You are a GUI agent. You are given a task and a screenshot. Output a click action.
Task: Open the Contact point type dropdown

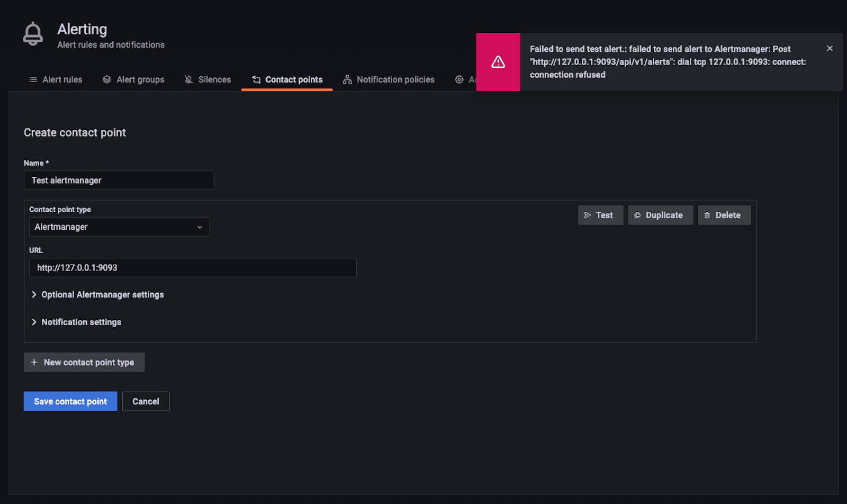tap(119, 227)
